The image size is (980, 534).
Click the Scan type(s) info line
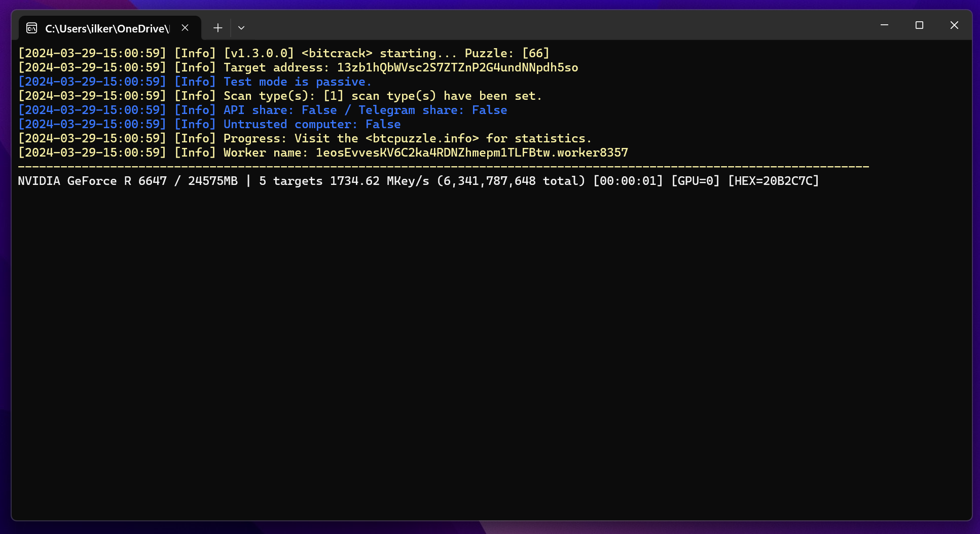pos(383,95)
